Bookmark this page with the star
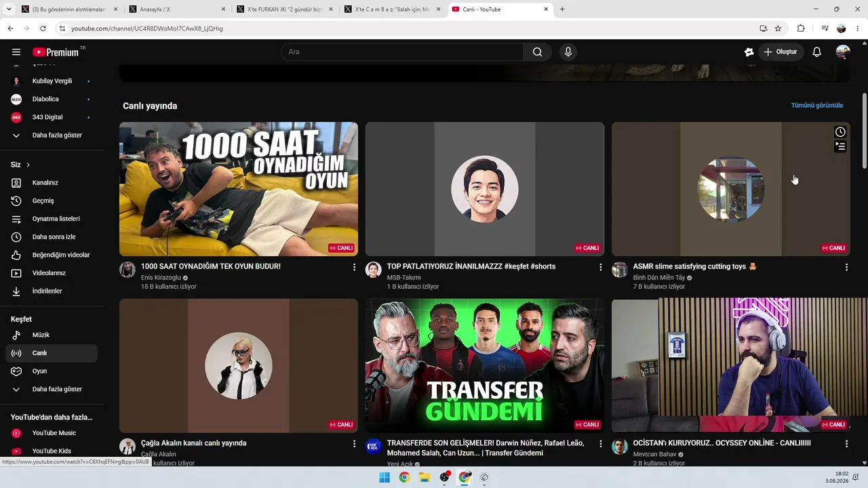The width and height of the screenshot is (868, 488). [x=778, y=28]
